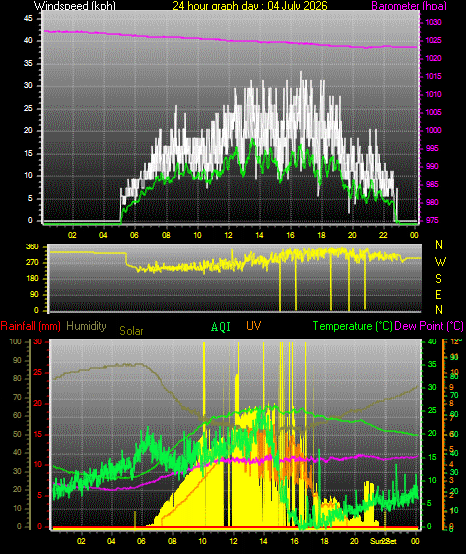Click the AQI legend label
Screen dimensions: 466x554
tap(221, 326)
